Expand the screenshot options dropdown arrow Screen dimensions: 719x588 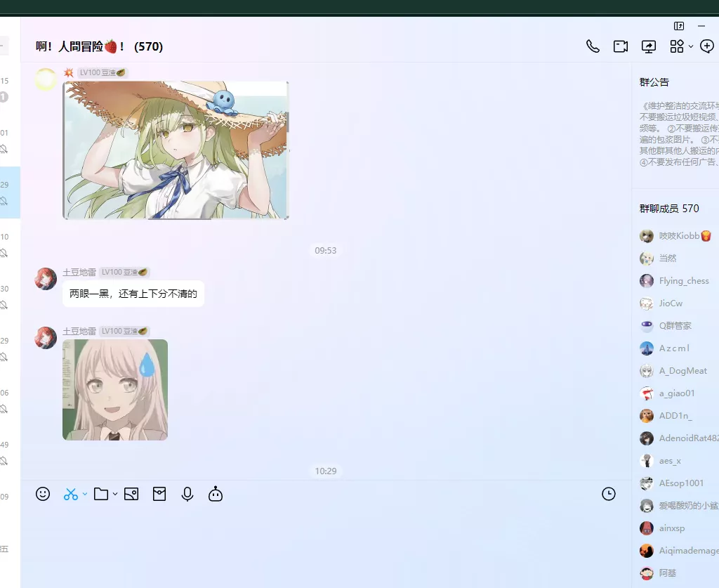85,494
